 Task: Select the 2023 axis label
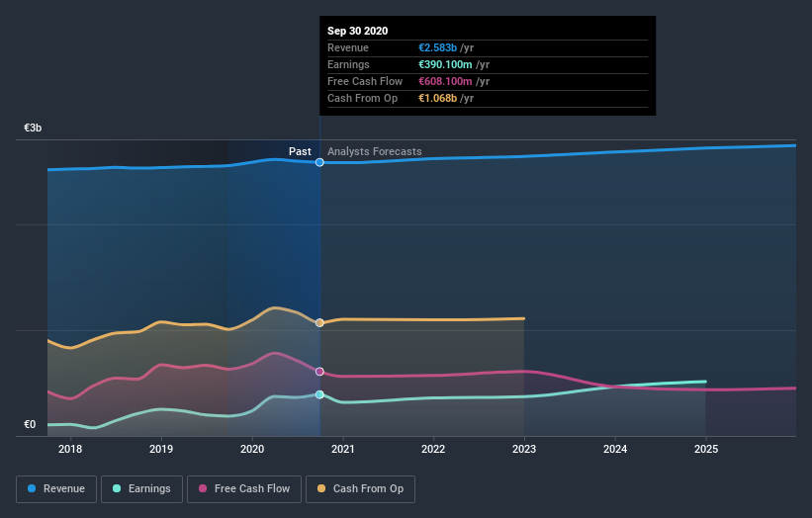(524, 449)
